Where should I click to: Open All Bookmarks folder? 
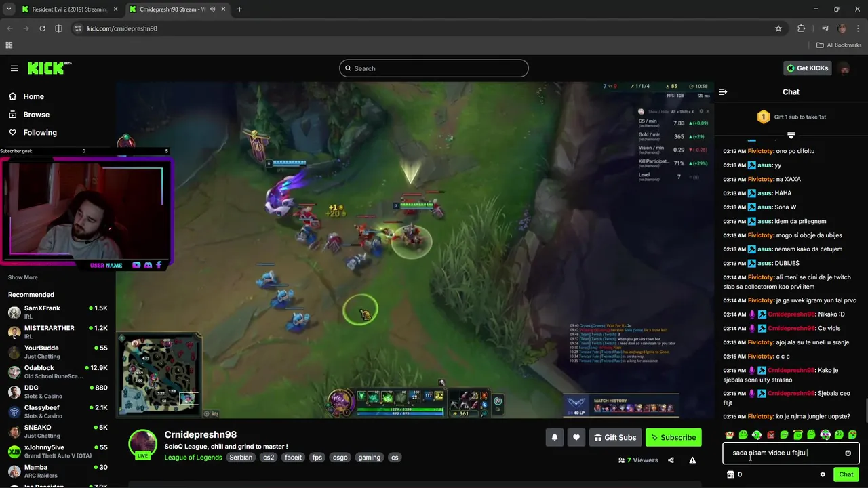point(839,45)
